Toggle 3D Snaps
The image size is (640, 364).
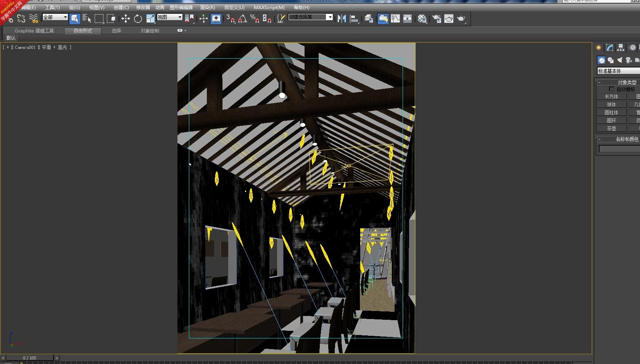(x=230, y=18)
